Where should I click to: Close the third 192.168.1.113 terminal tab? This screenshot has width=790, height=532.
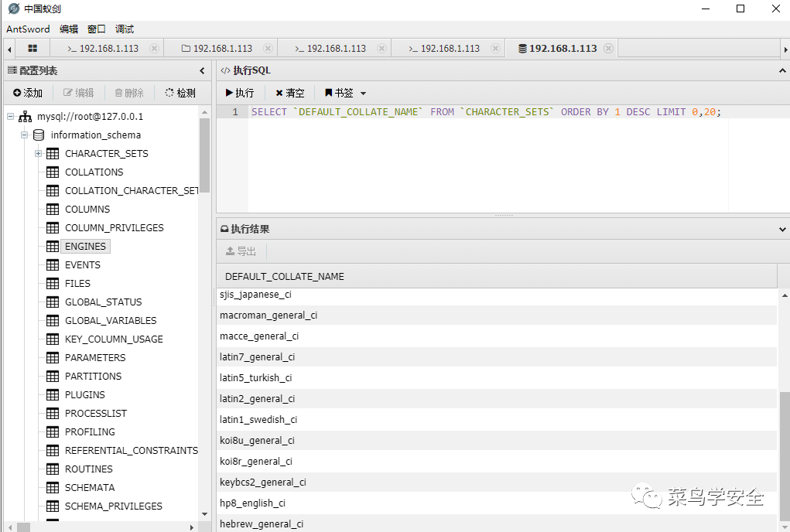[382, 48]
